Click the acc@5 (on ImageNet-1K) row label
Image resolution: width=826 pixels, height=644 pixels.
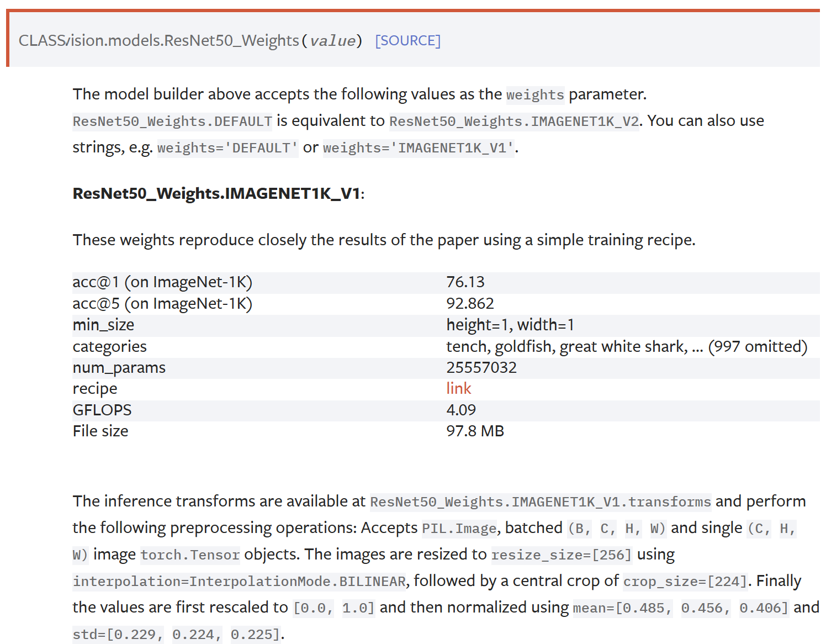pyautogui.click(x=162, y=304)
